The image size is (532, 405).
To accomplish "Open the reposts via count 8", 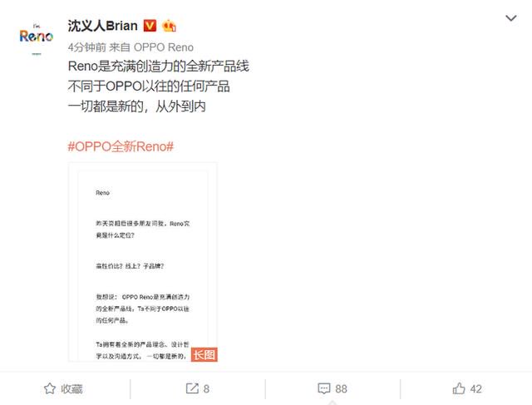I will click(206, 389).
